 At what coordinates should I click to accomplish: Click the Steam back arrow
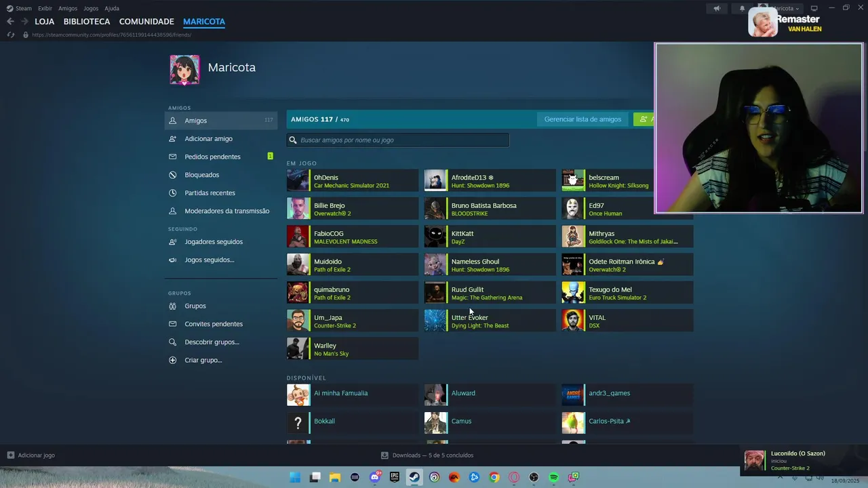pyautogui.click(x=10, y=22)
